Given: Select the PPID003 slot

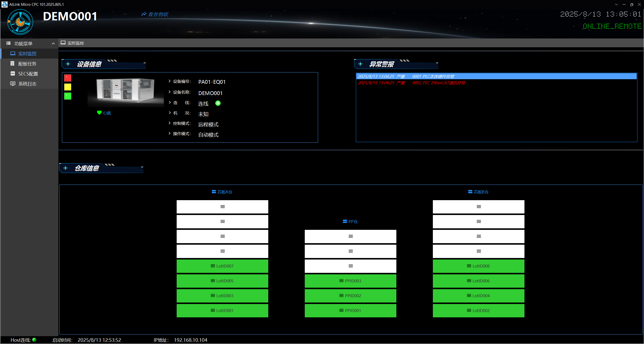Looking at the screenshot, I should pyautogui.click(x=350, y=281).
